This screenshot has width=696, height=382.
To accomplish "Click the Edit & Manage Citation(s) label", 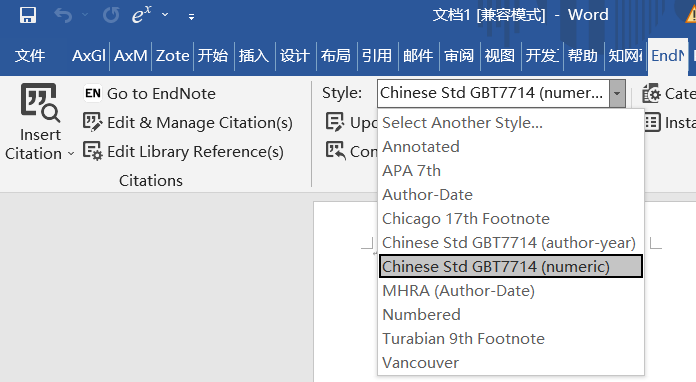I will [x=200, y=123].
